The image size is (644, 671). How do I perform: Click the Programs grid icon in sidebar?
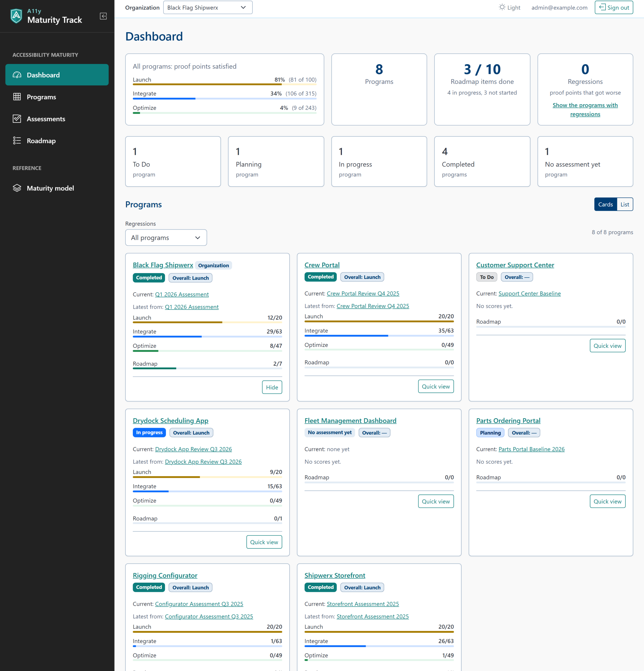17,96
